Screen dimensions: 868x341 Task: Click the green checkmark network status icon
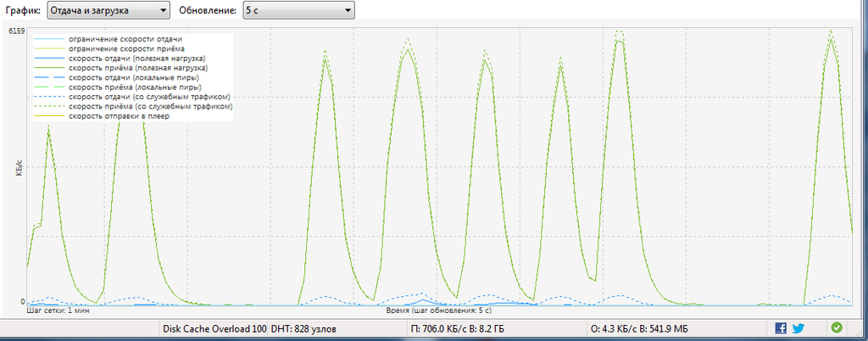[837, 327]
